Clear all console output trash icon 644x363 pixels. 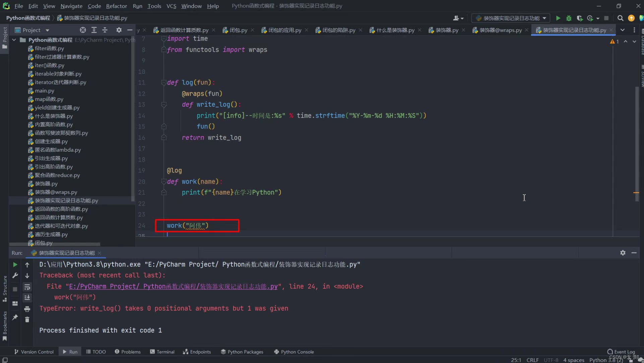pyautogui.click(x=27, y=319)
